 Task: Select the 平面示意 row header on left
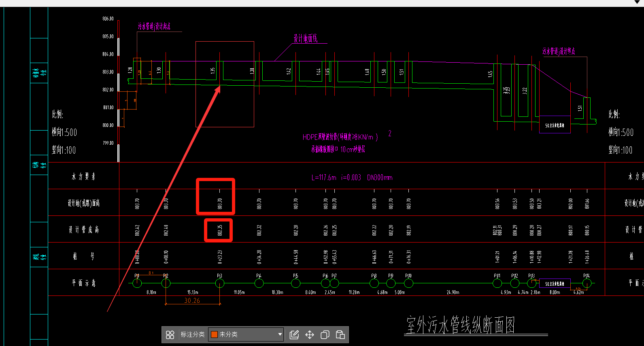click(84, 283)
